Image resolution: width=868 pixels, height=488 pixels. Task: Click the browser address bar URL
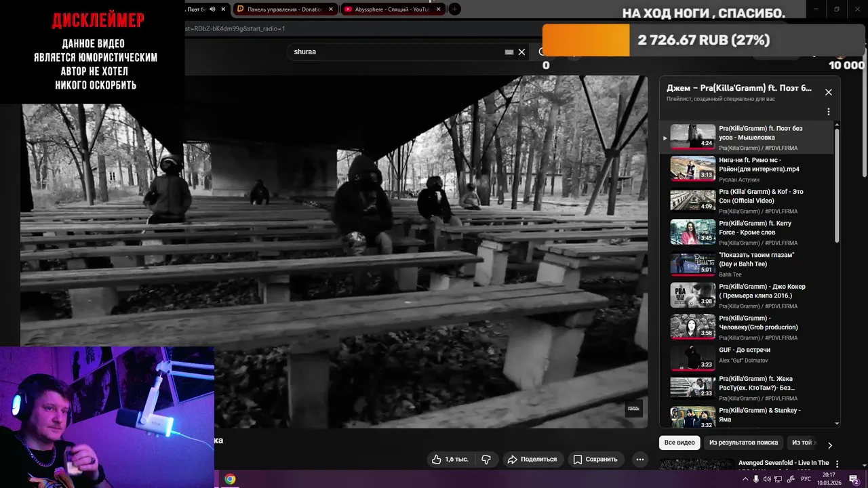[x=235, y=28]
